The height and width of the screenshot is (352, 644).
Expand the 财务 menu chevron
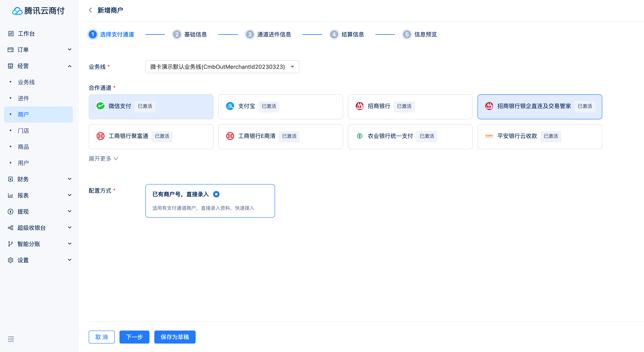click(x=70, y=179)
